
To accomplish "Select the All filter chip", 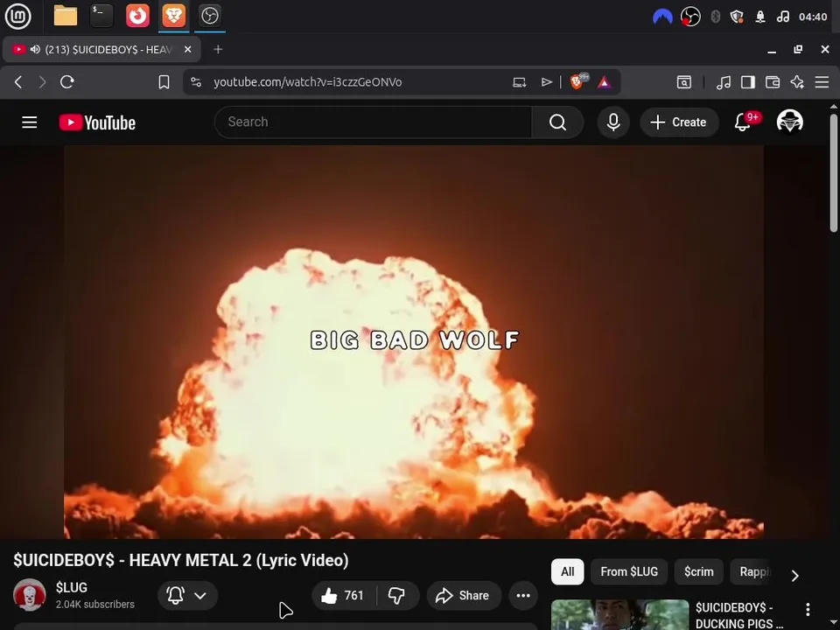I will (567, 571).
